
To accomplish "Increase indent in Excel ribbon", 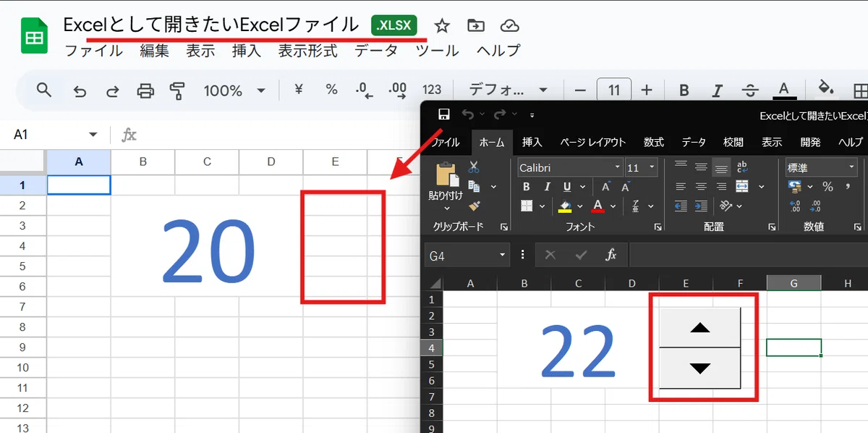I will (702, 206).
